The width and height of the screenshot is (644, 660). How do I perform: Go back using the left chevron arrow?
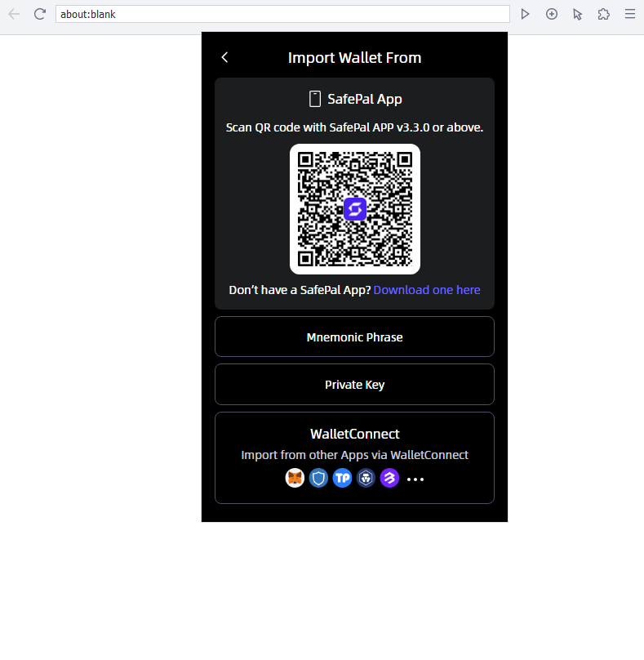point(224,57)
